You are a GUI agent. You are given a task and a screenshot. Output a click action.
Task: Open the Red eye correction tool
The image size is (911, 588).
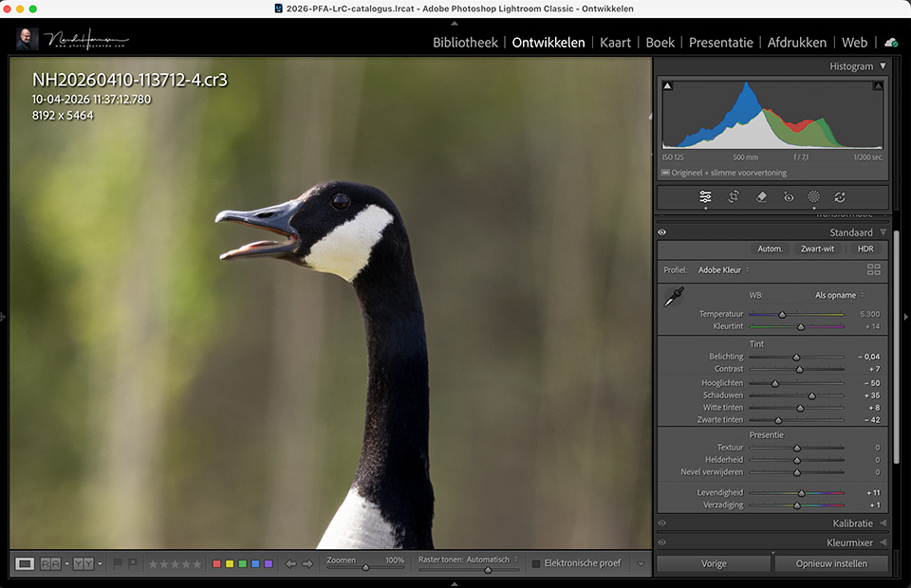coord(789,196)
